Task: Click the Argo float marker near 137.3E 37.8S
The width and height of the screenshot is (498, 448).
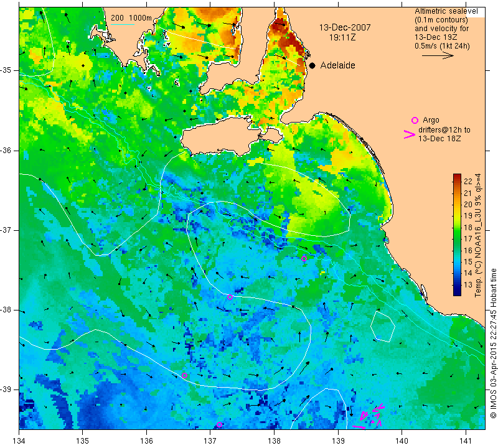Action: [x=230, y=297]
